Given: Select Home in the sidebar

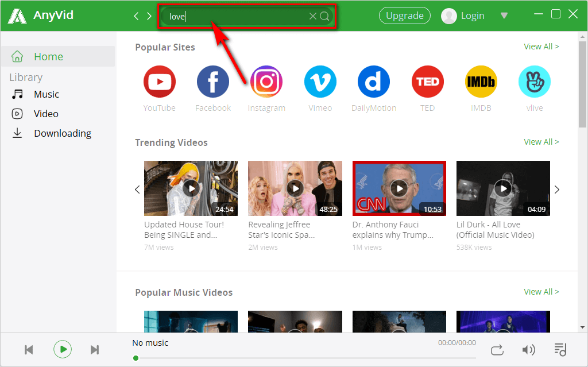Looking at the screenshot, I should 58,57.
